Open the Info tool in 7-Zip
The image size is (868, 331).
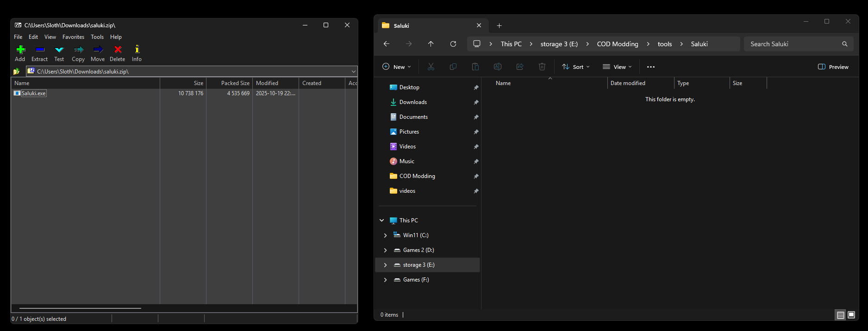click(137, 53)
